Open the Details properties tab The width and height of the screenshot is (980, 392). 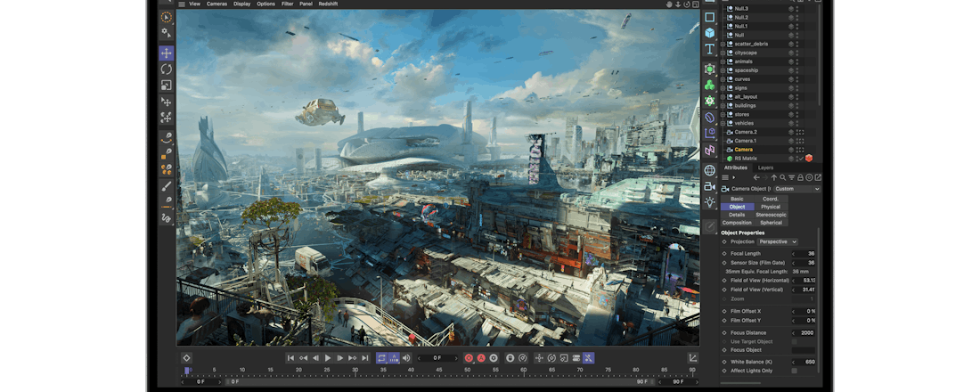point(737,215)
